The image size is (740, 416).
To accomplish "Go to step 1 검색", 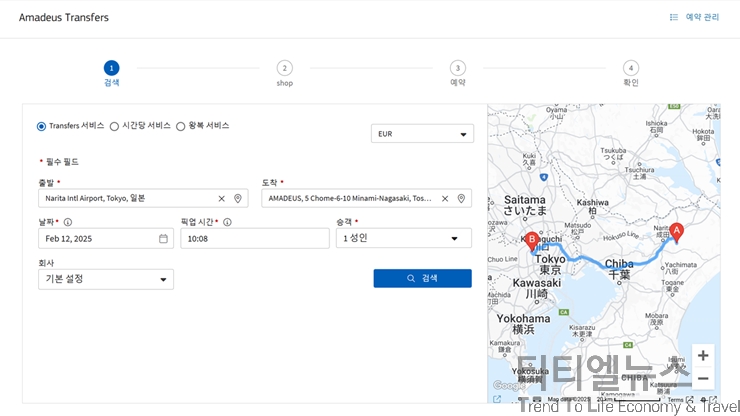I will click(x=111, y=73).
